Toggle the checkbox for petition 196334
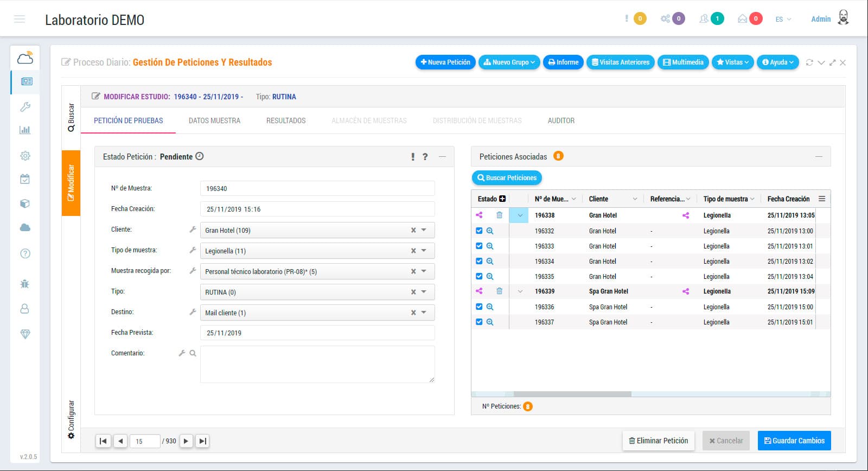This screenshot has height=471, width=868. (x=479, y=261)
